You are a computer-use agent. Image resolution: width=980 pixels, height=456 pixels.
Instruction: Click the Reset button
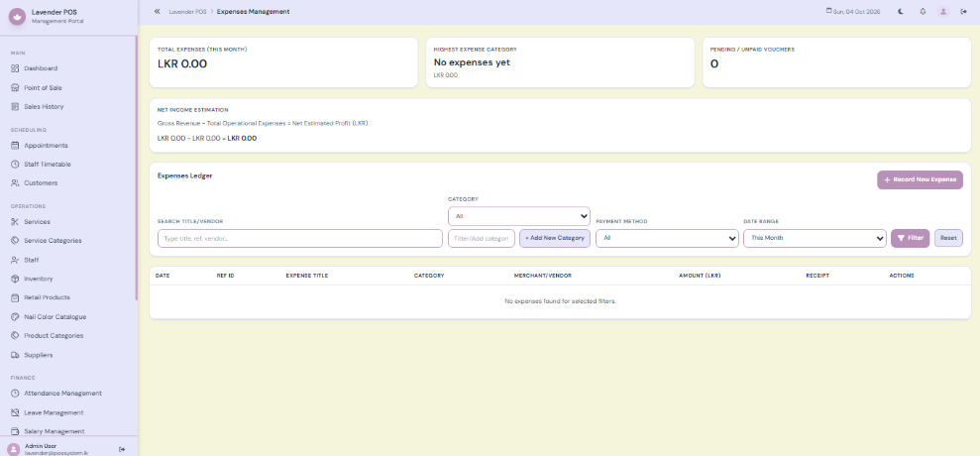[x=948, y=238]
